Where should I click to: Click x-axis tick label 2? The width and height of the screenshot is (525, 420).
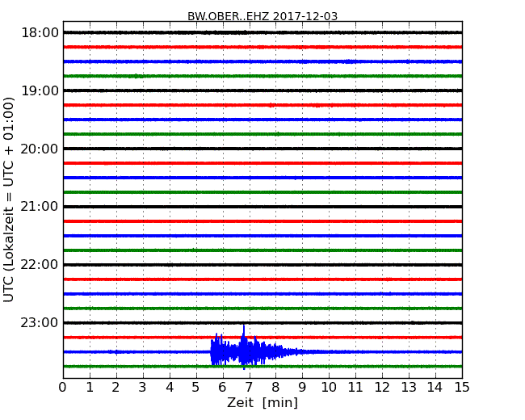(x=115, y=388)
